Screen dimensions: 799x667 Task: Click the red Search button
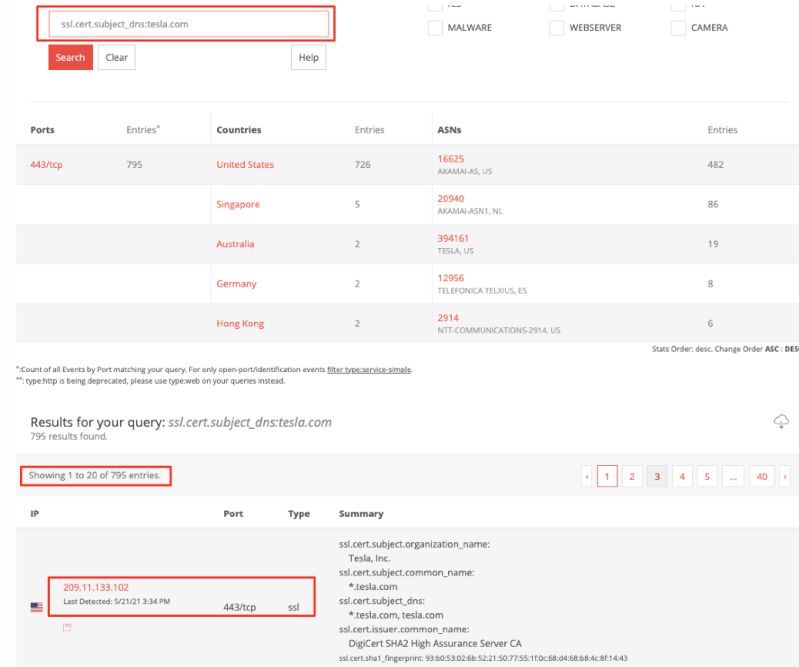70,57
